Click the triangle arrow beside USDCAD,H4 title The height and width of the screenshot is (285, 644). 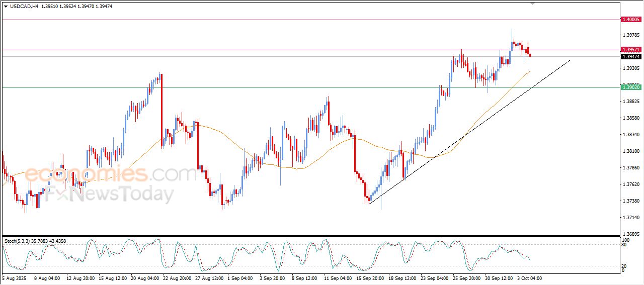tap(6, 7)
